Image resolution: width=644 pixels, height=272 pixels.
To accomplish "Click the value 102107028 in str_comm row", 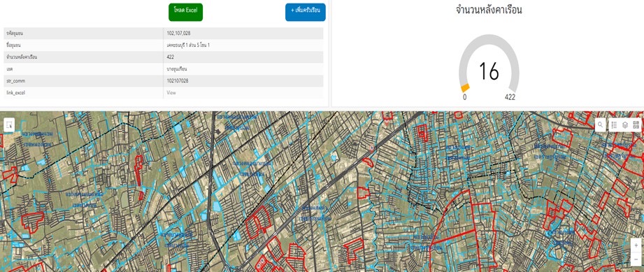I will tap(178, 81).
